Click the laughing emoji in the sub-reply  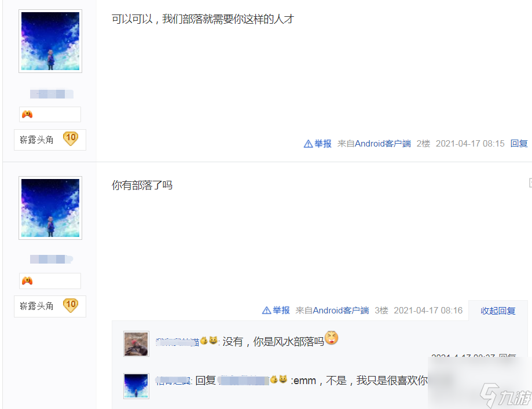[x=332, y=338]
